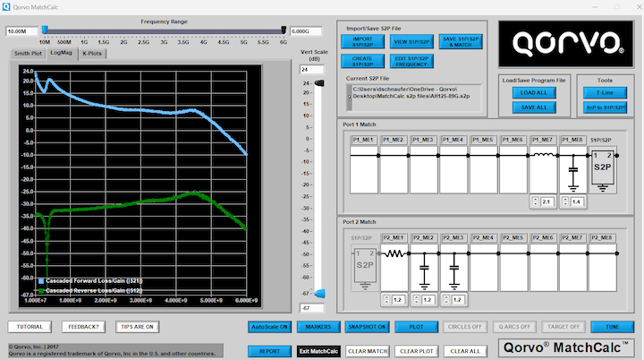Click CLEAR ALL button
The height and width of the screenshot is (360, 644).
coord(465,351)
